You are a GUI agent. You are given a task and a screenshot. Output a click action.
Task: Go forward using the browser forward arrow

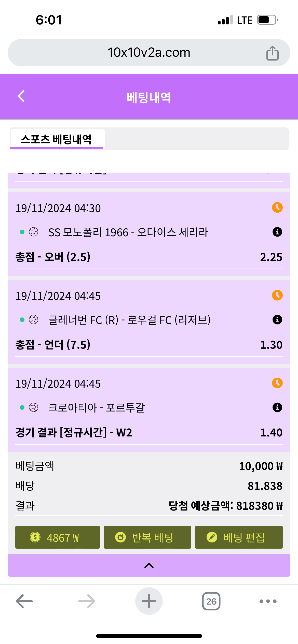pyautogui.click(x=87, y=601)
